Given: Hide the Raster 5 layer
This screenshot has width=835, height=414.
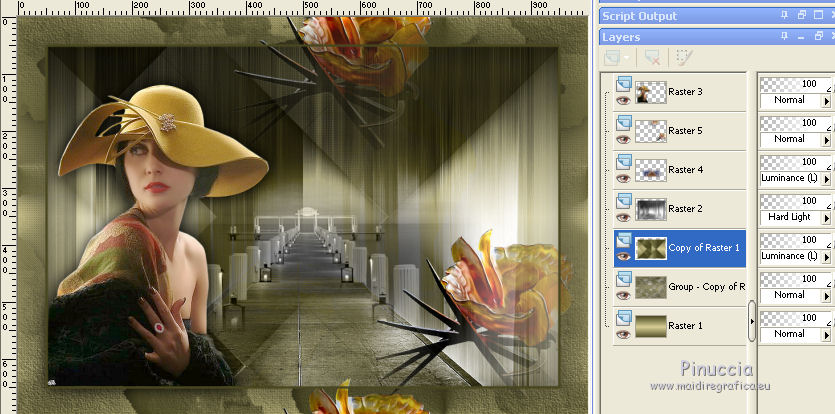Looking at the screenshot, I should tap(623, 139).
